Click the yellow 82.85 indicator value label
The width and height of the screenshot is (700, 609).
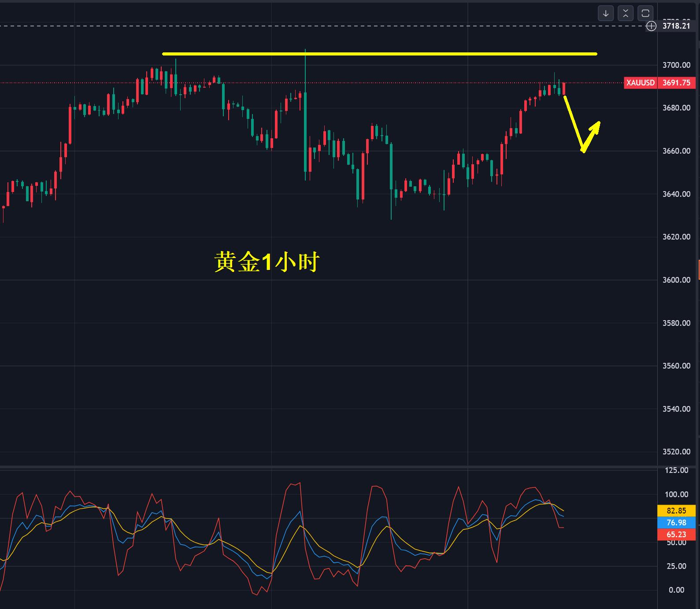tap(676, 511)
